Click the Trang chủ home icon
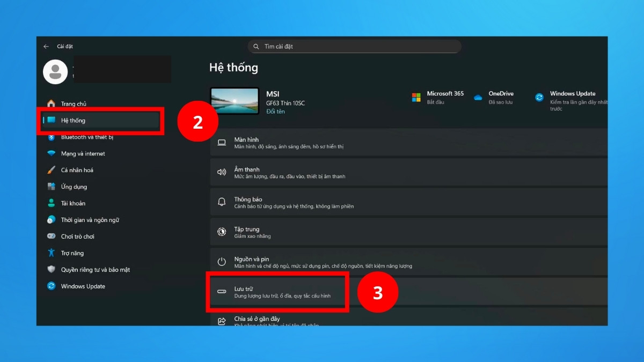 [51, 104]
